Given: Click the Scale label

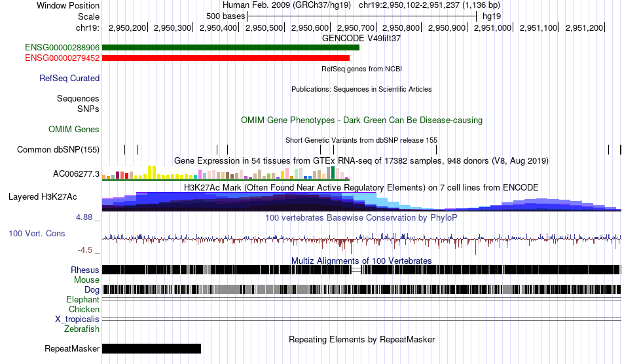Looking at the screenshot, I should click(89, 16).
